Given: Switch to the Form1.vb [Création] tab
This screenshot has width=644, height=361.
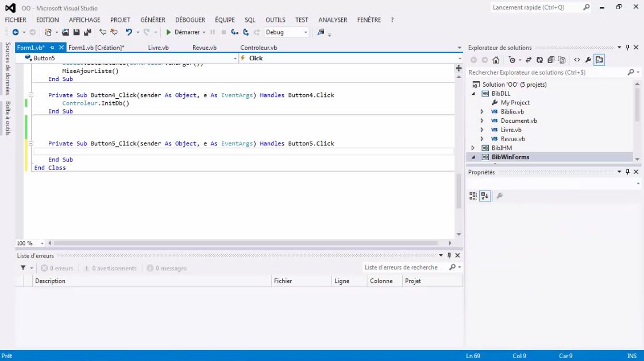Looking at the screenshot, I should (96, 48).
